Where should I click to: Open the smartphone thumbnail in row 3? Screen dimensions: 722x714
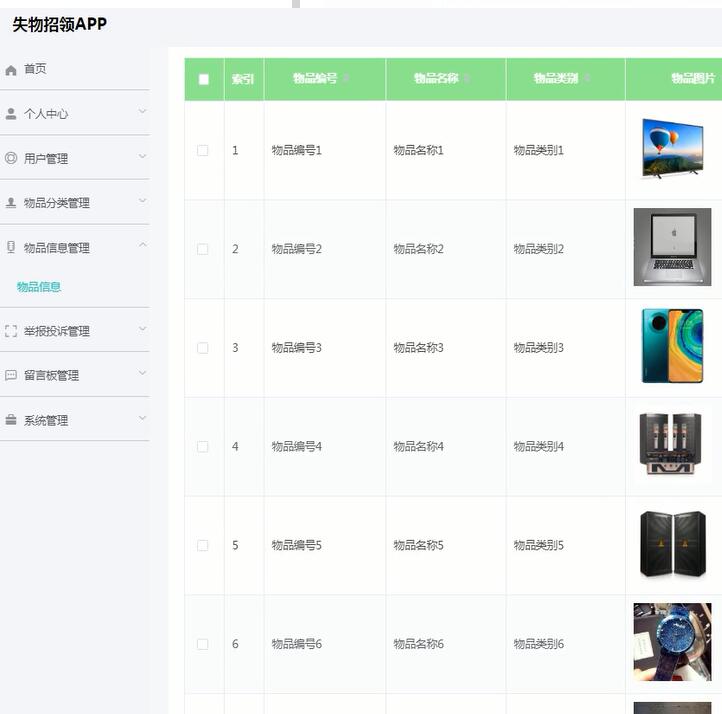(672, 346)
